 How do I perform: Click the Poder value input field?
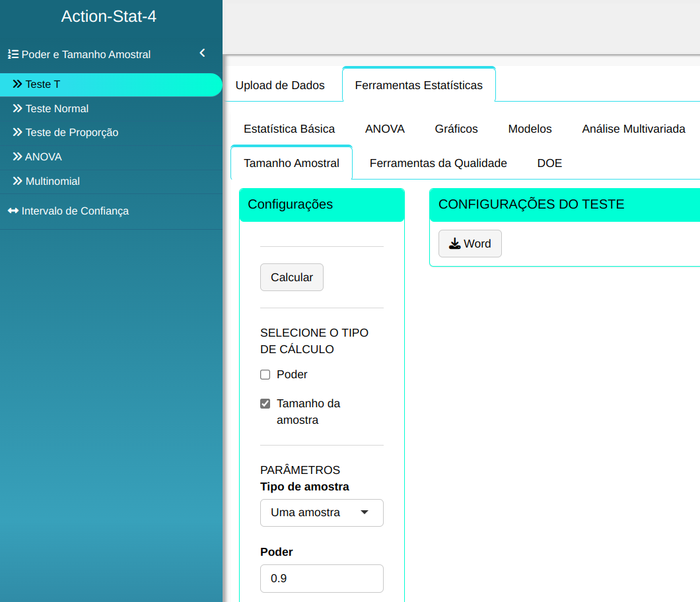point(322,579)
